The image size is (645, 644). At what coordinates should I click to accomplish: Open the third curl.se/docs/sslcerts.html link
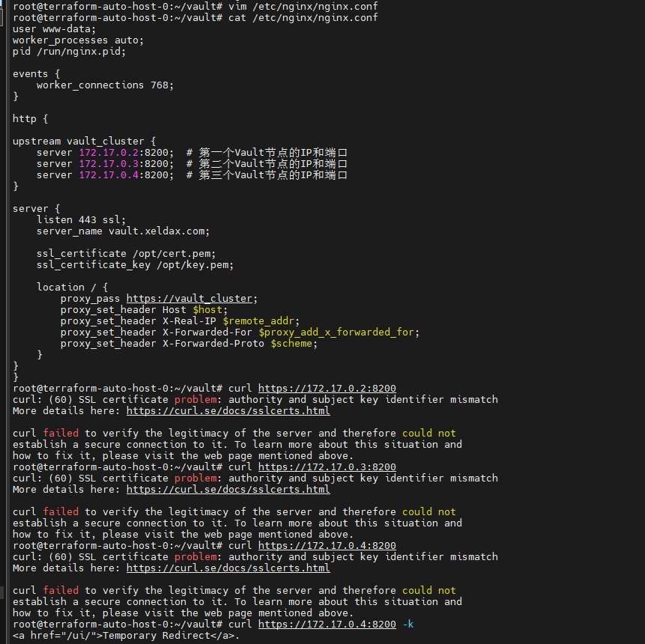coord(228,568)
